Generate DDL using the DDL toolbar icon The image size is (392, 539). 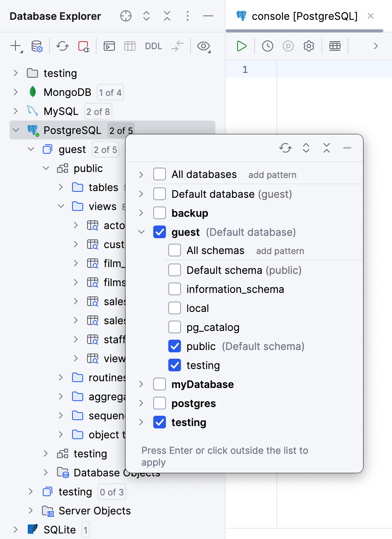coord(153,46)
